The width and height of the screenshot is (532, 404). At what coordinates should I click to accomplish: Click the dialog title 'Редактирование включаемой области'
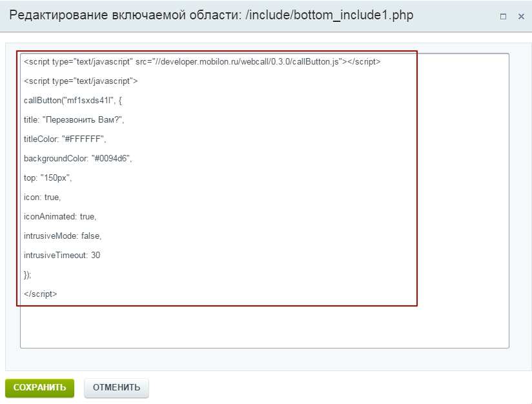[x=125, y=15]
